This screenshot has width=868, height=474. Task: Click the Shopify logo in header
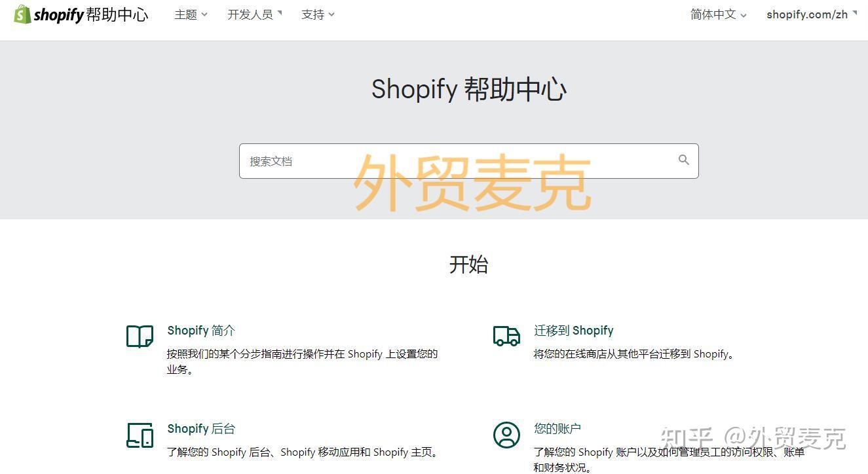(x=48, y=14)
